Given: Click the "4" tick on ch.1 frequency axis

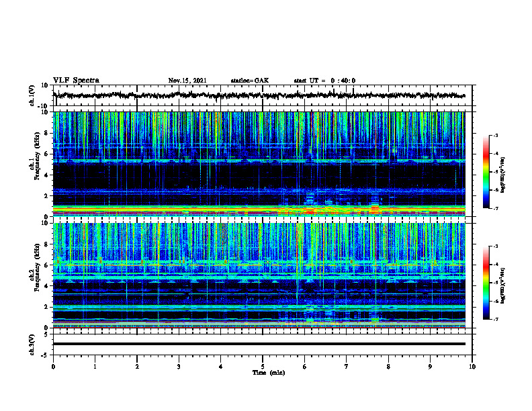Looking at the screenshot, I should tap(46, 175).
